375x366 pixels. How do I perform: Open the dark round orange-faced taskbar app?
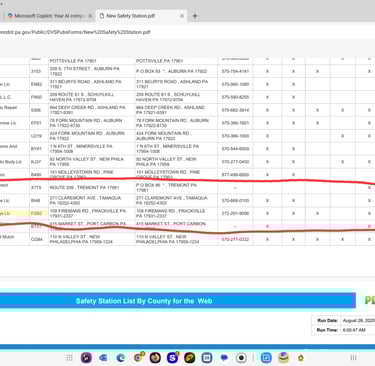click(155, 358)
